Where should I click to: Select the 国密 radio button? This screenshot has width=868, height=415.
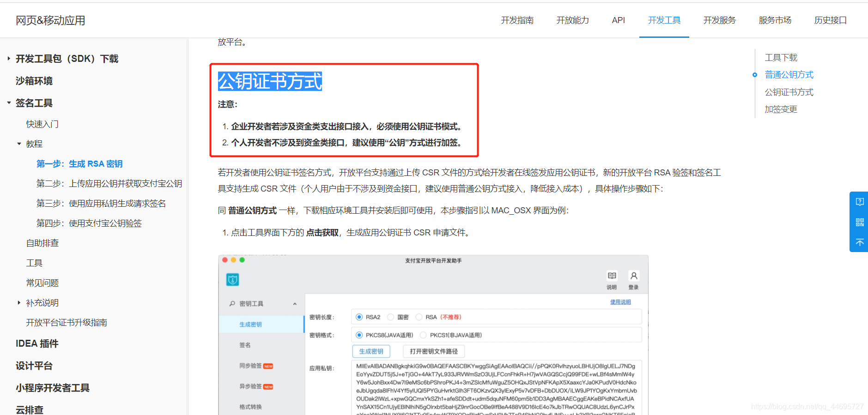click(x=391, y=317)
